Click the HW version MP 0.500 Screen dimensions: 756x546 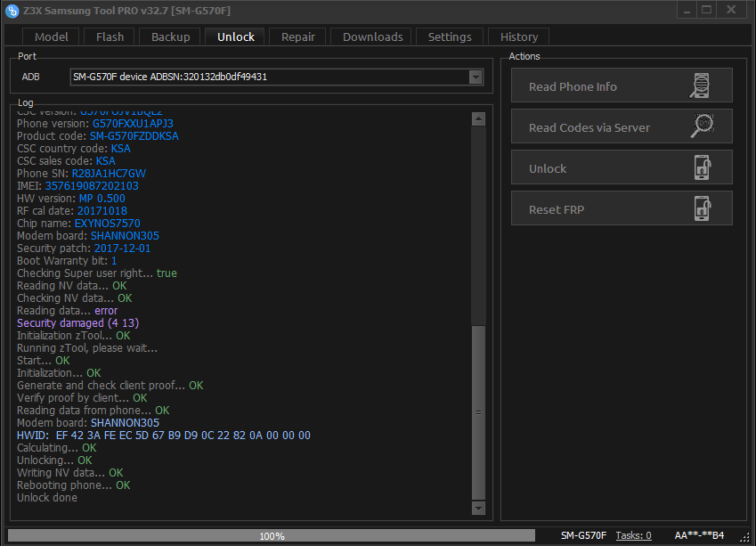(102, 199)
